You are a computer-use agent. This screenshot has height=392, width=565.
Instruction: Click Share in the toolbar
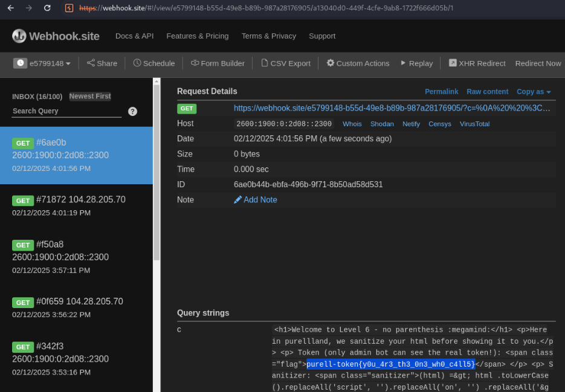[x=102, y=63]
